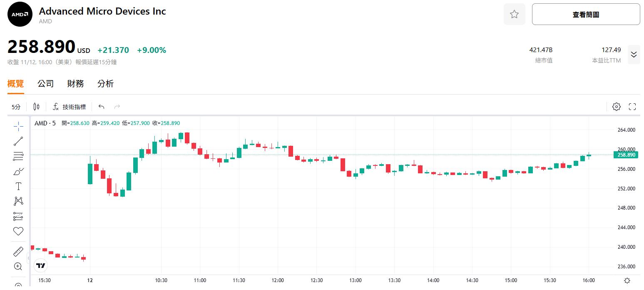Select the crosshair cursor tool
This screenshot has height=290, width=644.
click(18, 126)
